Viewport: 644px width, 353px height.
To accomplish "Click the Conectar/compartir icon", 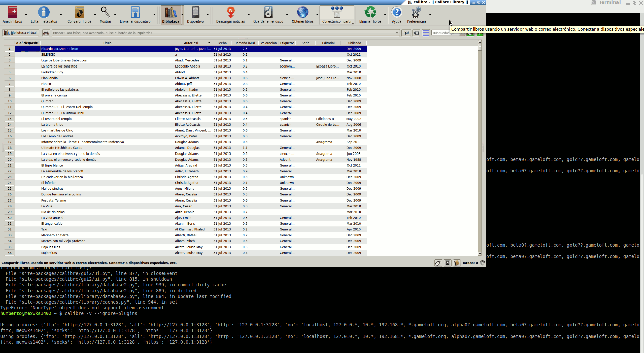I will pos(337,13).
